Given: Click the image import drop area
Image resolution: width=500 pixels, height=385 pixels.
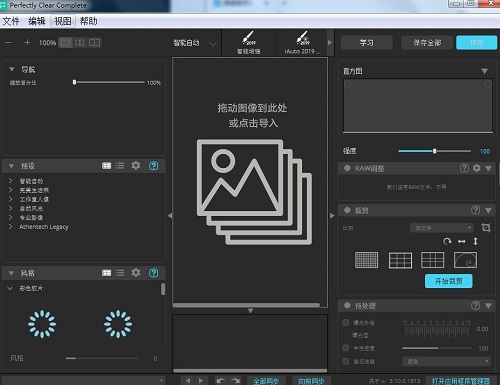Looking at the screenshot, I should click(x=250, y=181).
